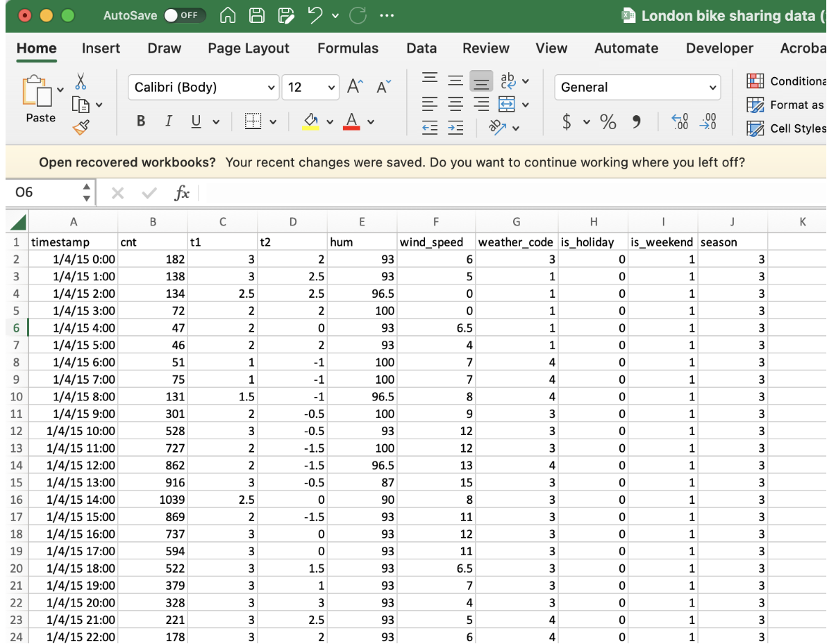Click Conditional Formatting button
836x644 pixels.
point(786,81)
